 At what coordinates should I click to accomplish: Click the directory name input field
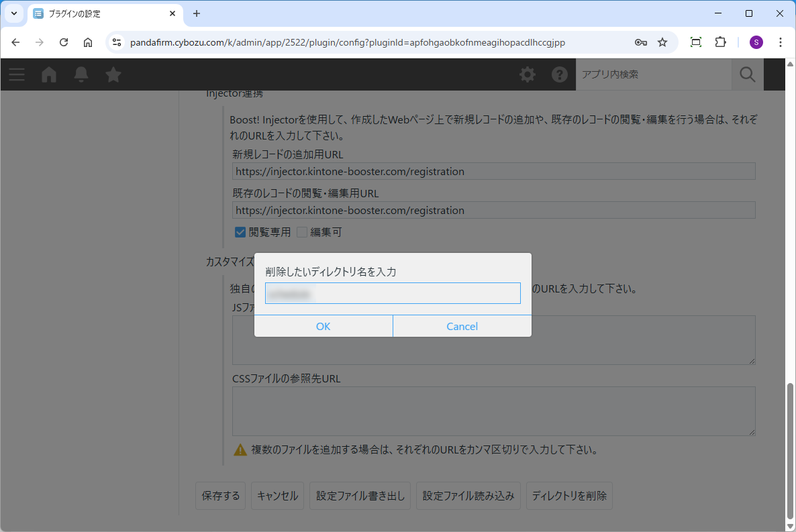click(x=393, y=293)
